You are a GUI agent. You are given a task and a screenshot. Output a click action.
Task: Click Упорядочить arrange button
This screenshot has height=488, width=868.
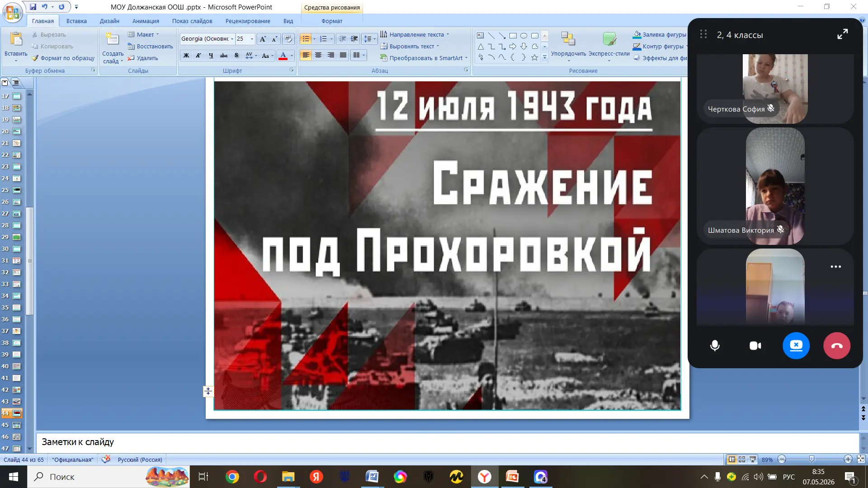click(x=568, y=46)
